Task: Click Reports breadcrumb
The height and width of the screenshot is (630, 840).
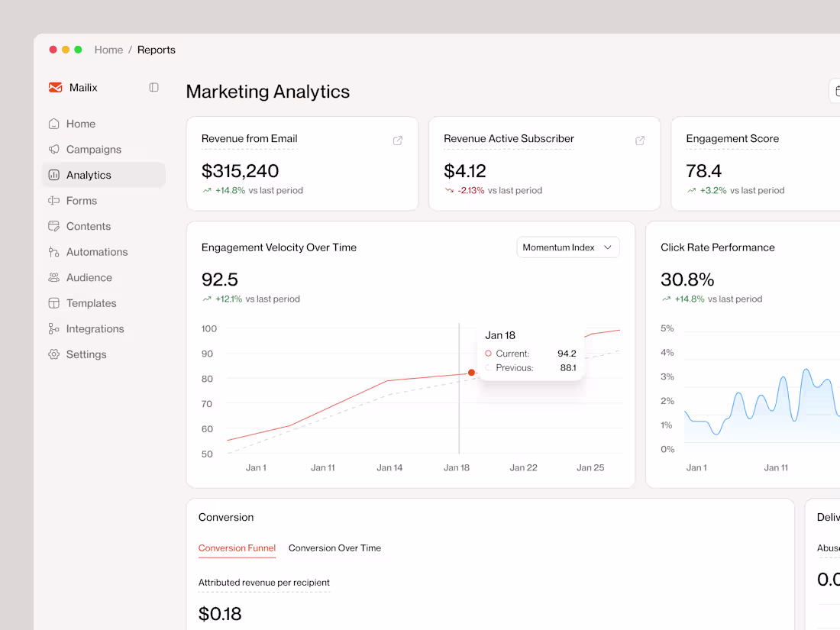Action: point(157,50)
